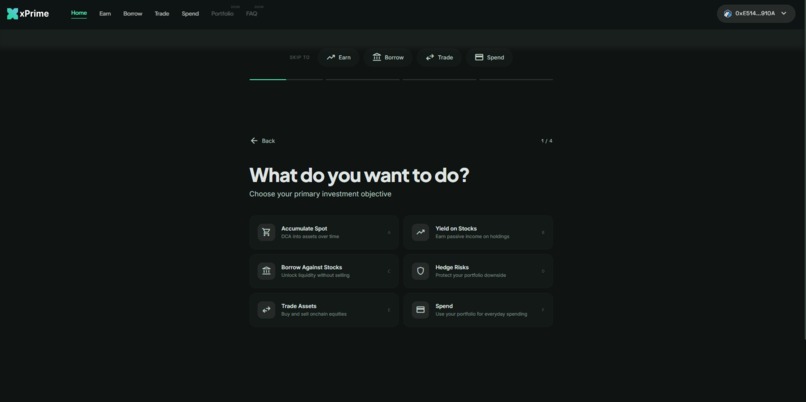
Task: Open the Borrow tab in top navigation
Action: [x=133, y=14]
